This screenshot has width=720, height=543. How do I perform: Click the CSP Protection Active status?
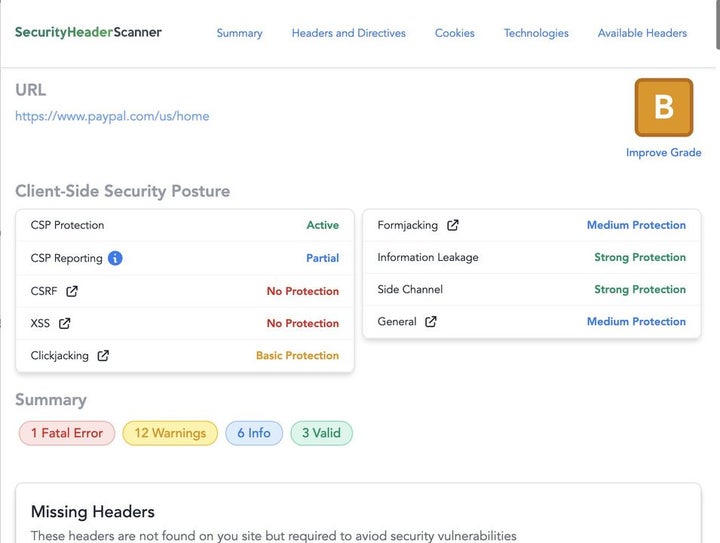pyautogui.click(x=322, y=225)
